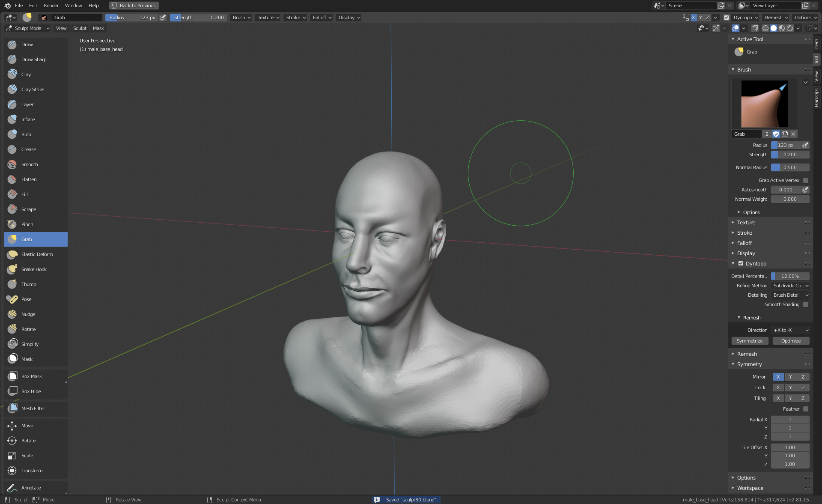Click the Grab brush preview thumbnail

pyautogui.click(x=764, y=104)
